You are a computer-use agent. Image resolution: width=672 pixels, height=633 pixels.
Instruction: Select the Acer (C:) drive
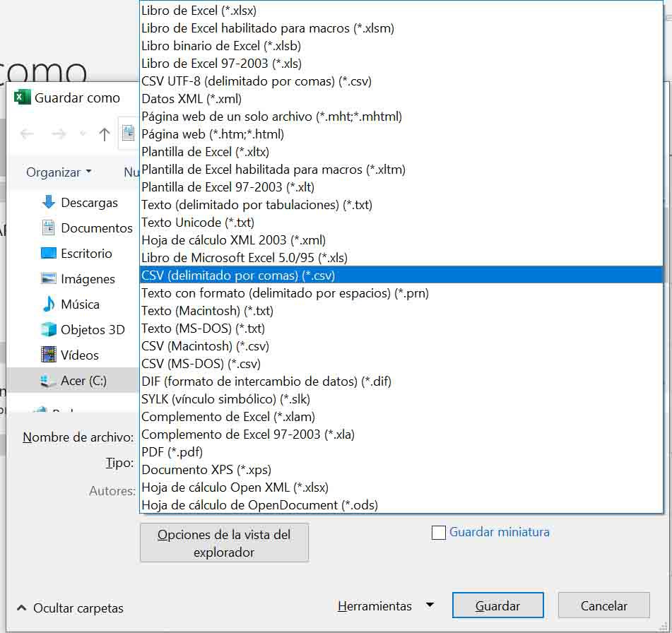click(83, 381)
